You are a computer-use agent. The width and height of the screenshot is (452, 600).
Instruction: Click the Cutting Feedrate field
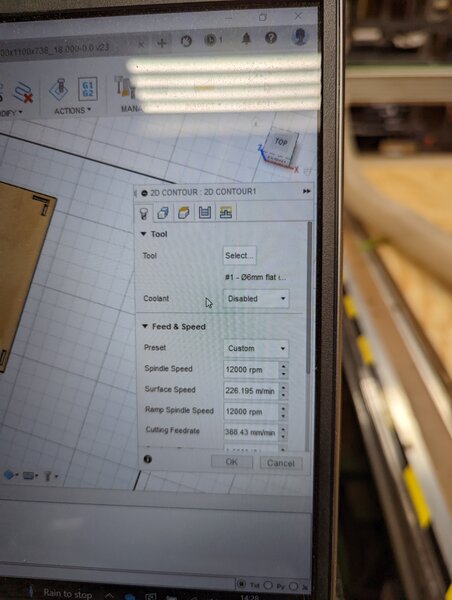pyautogui.click(x=251, y=432)
